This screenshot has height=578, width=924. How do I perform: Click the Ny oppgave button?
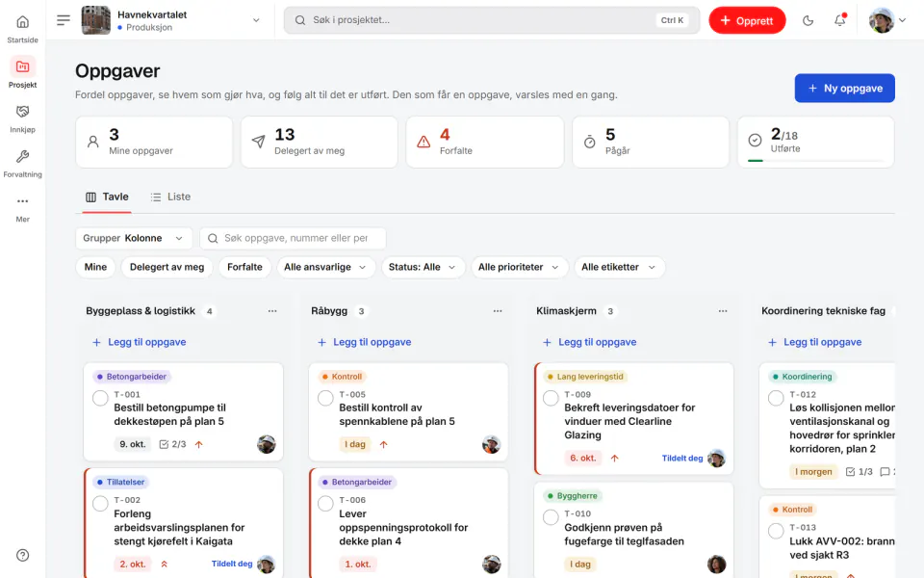844,88
